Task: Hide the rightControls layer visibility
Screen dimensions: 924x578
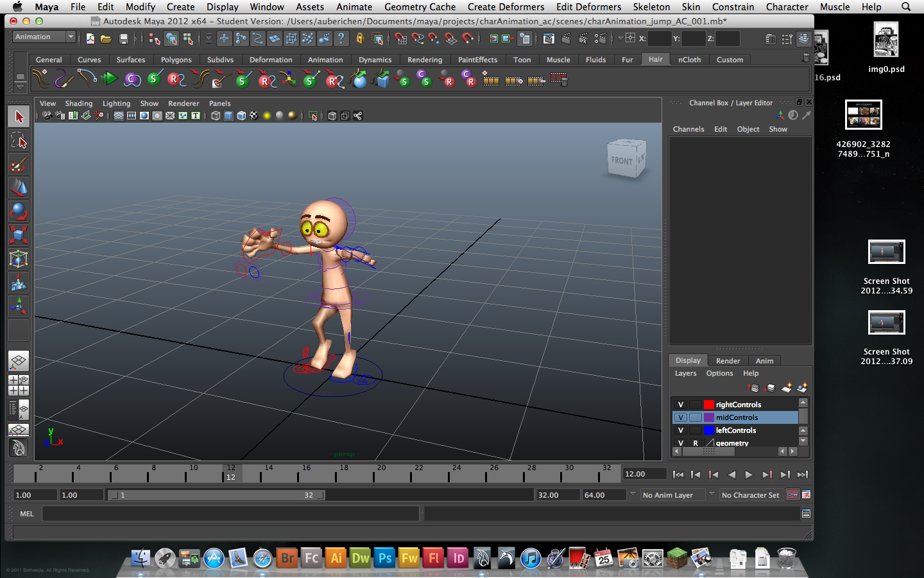Action: [680, 404]
